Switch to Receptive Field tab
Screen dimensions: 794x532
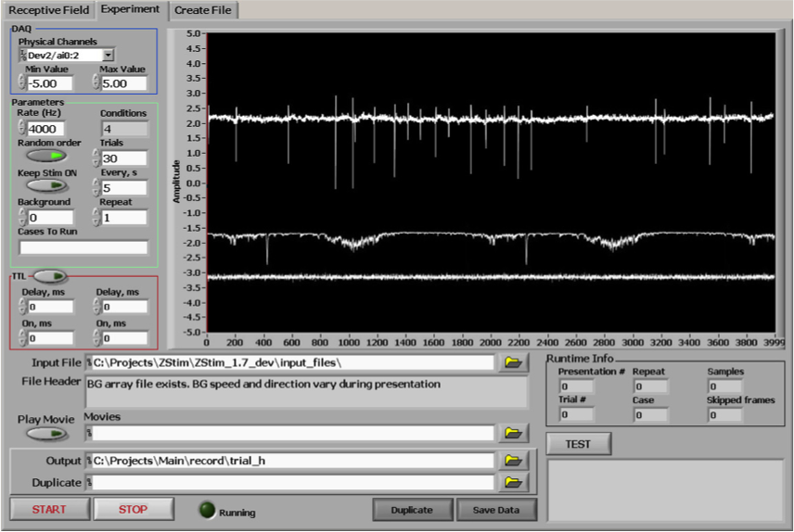click(49, 10)
